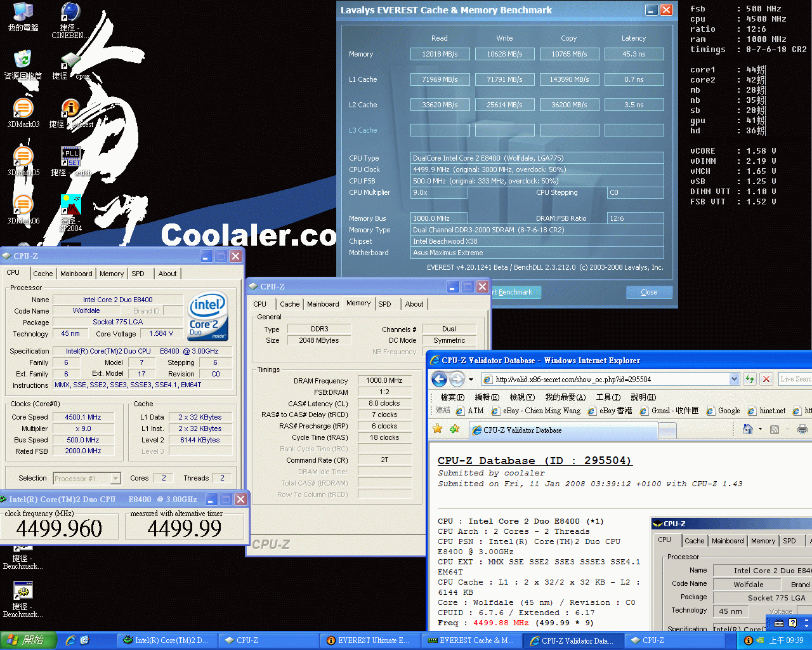The width and height of the screenshot is (812, 650).
Task: Click the Memory Read 12018 MB/s value
Action: tap(440, 54)
